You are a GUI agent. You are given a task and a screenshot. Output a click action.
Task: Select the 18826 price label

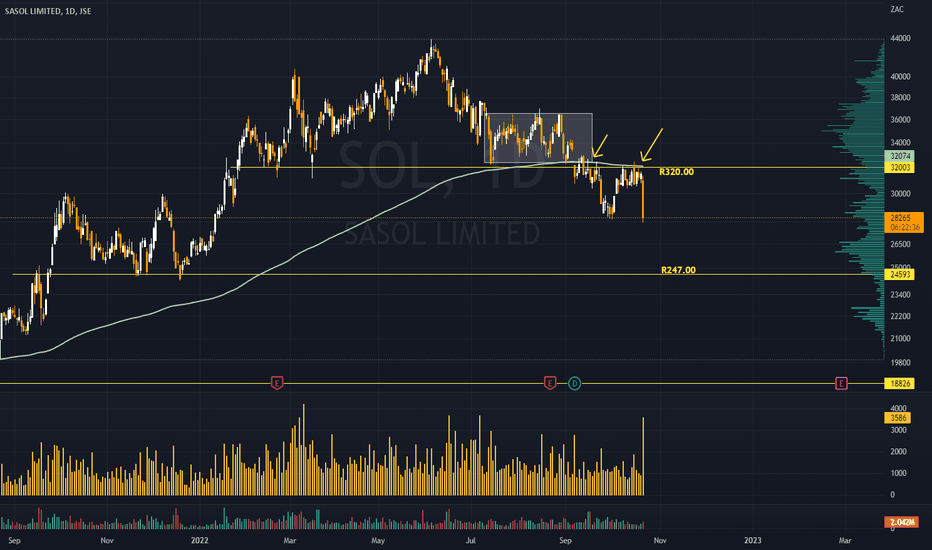(900, 384)
